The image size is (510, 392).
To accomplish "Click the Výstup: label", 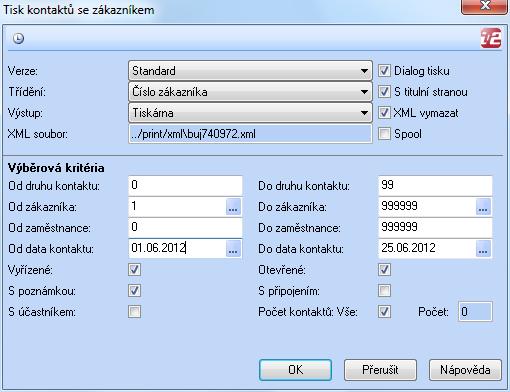I will coord(25,113).
